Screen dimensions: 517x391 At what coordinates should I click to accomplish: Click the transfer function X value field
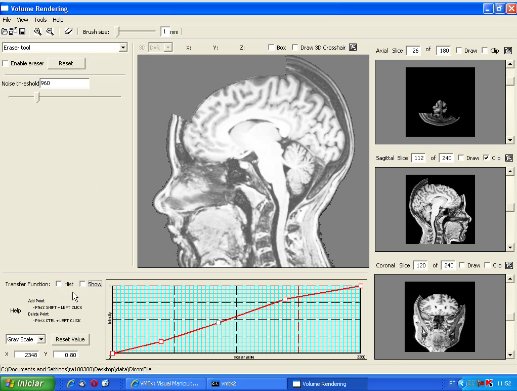pos(27,355)
